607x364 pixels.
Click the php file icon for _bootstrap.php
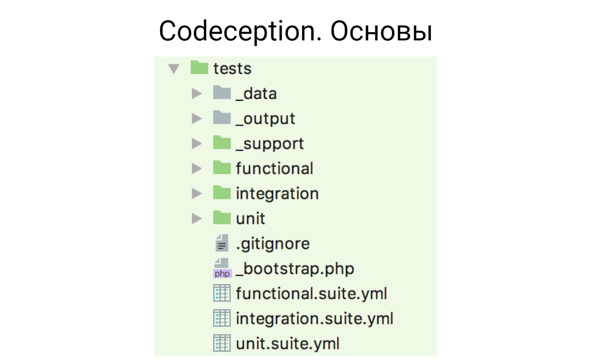click(x=222, y=269)
